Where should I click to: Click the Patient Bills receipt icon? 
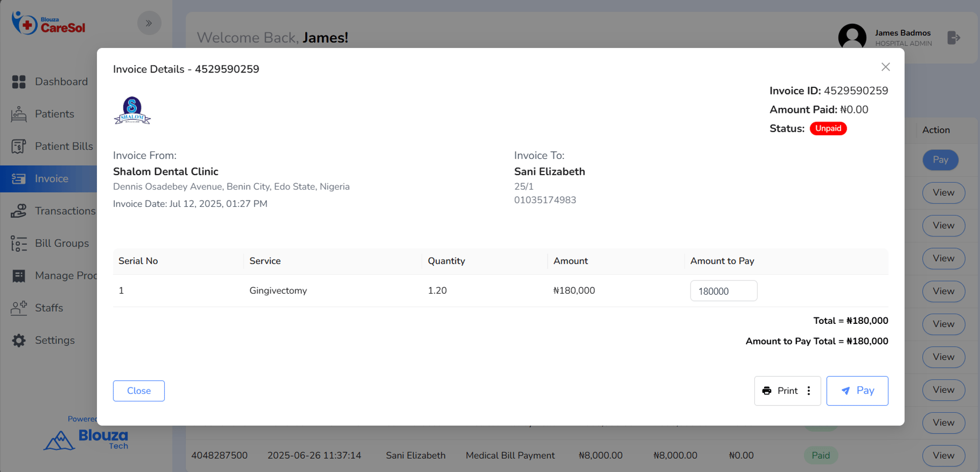click(x=19, y=147)
